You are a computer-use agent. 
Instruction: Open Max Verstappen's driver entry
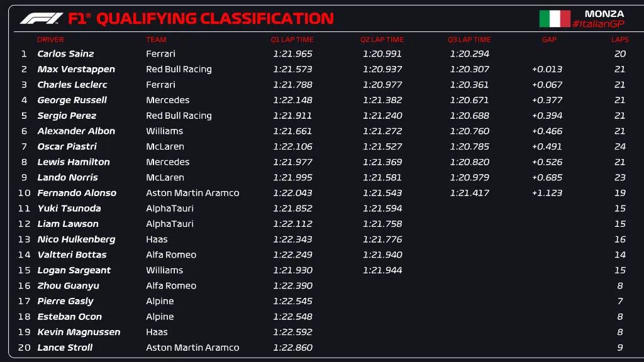coord(75,69)
